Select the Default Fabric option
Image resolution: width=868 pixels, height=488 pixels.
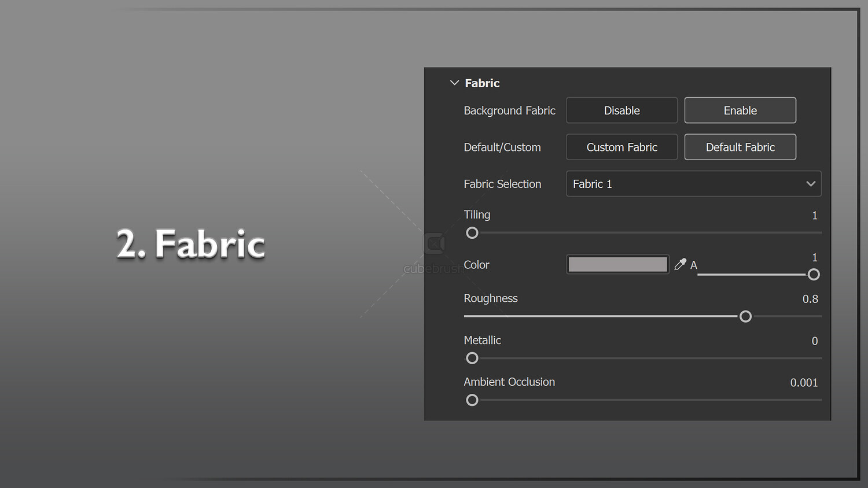tap(740, 147)
